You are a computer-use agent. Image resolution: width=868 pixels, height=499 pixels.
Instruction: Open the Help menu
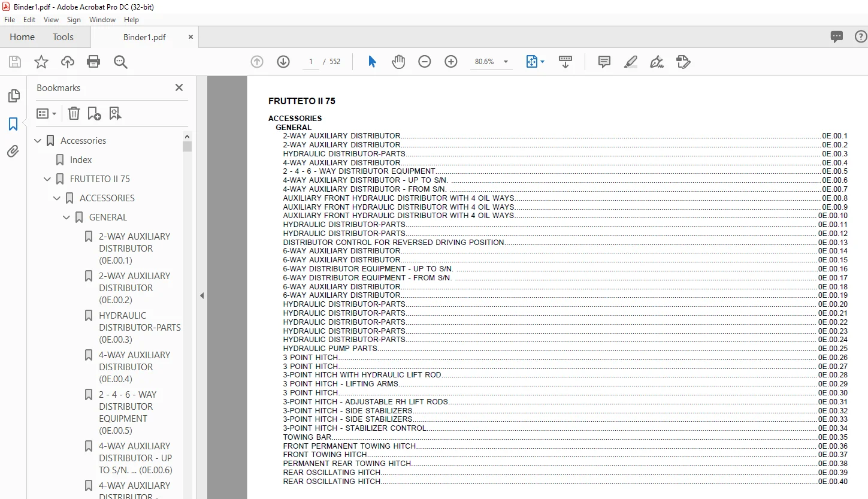click(131, 20)
